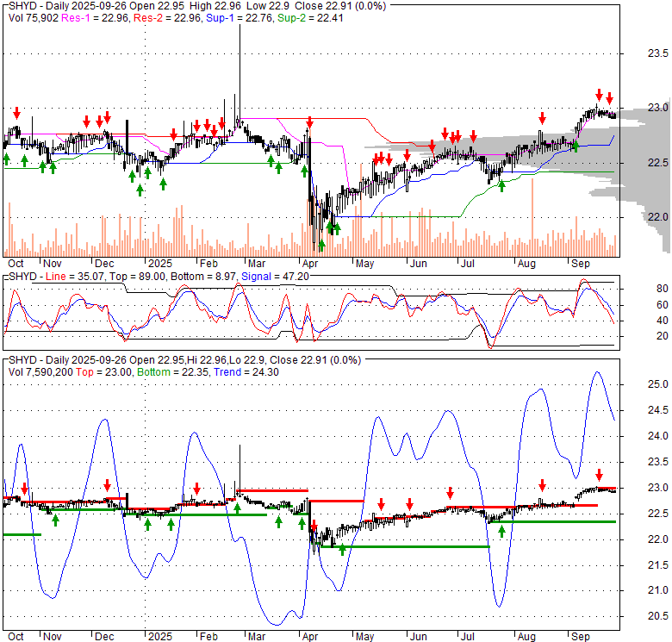672x642 pixels.
Task: Click the price chart title with High 22.96
Action: click(x=197, y=6)
